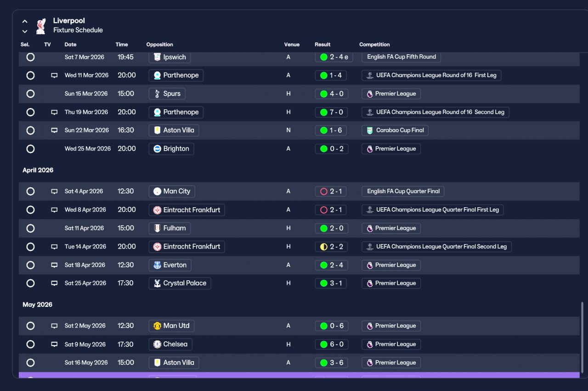Image resolution: width=588 pixels, height=391 pixels.
Task: Sort by the Date column header
Action: tap(70, 45)
